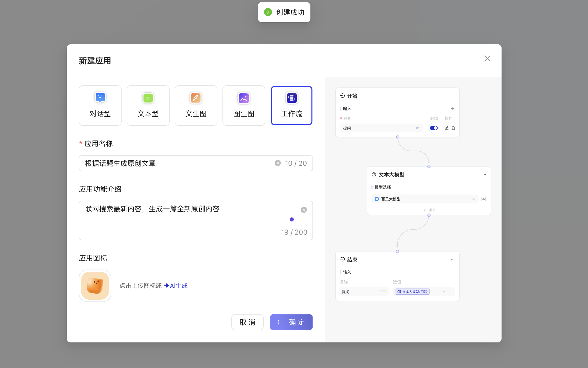
Task: Switch to the 文本型 app type
Action: click(x=148, y=106)
